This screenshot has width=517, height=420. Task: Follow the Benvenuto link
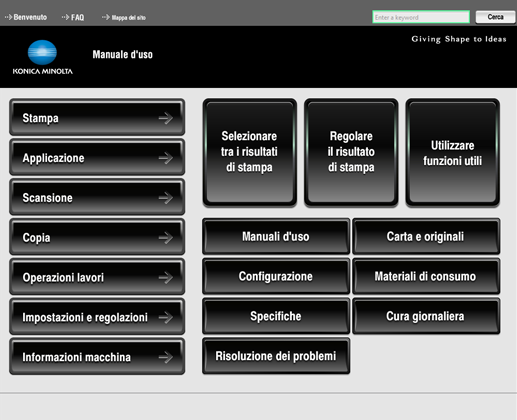(26, 17)
